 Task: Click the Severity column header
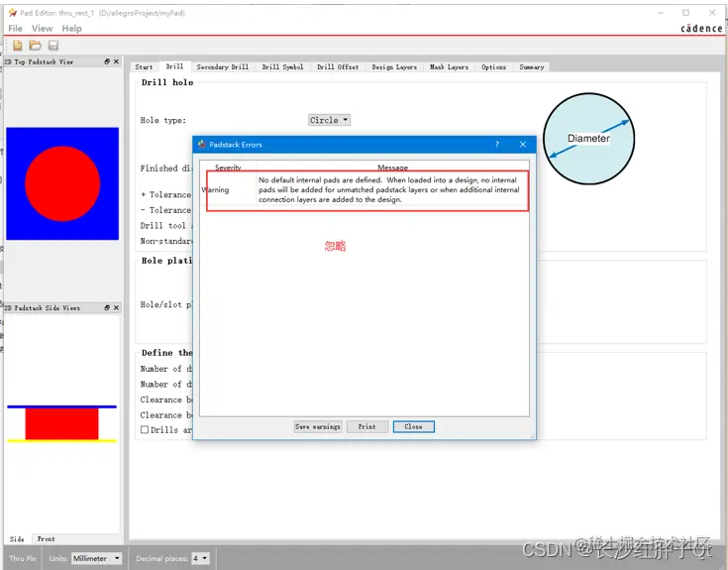click(228, 168)
